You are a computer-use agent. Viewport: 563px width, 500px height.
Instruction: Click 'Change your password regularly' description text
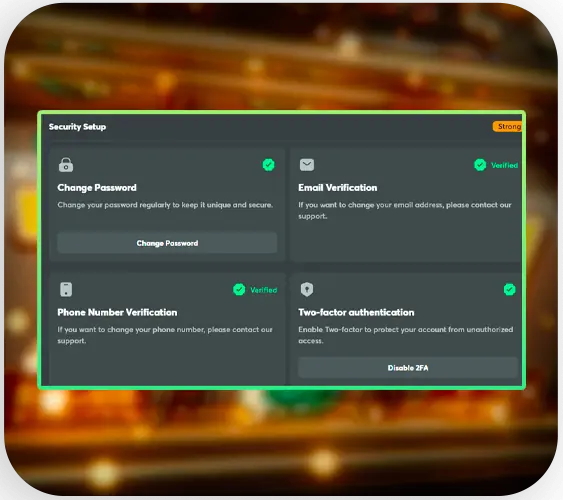[165, 205]
